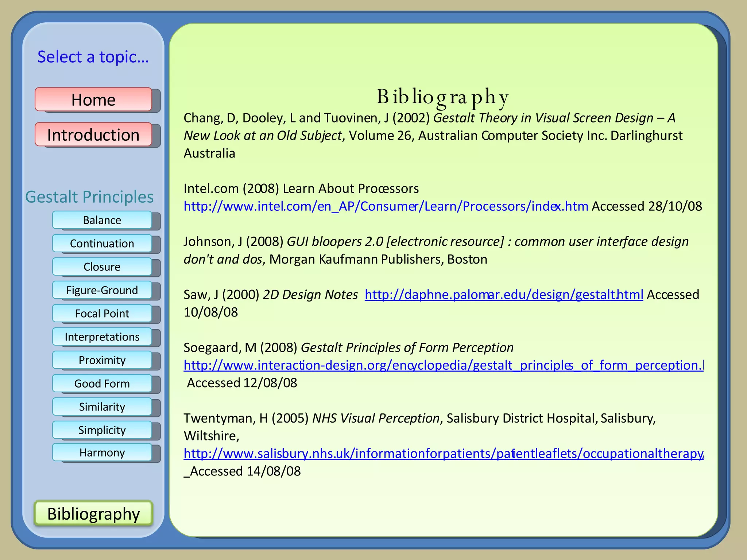Select the Simplicity principle
The image size is (747, 560).
click(102, 430)
